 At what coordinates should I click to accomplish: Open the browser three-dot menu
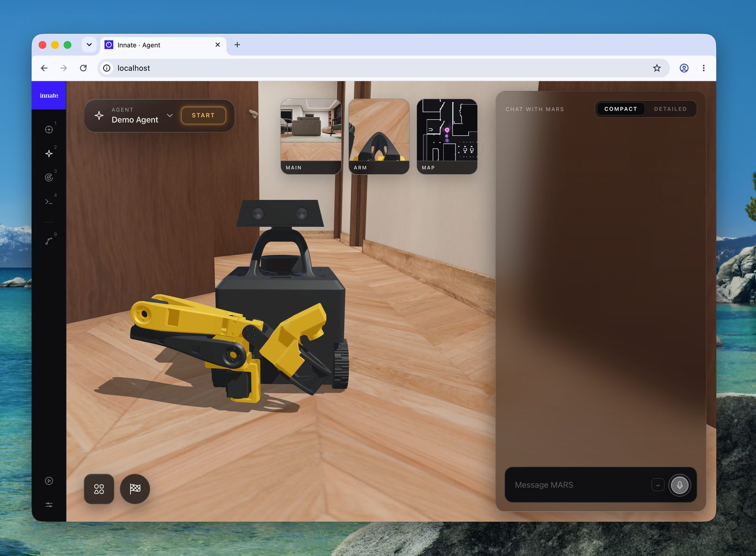[704, 68]
